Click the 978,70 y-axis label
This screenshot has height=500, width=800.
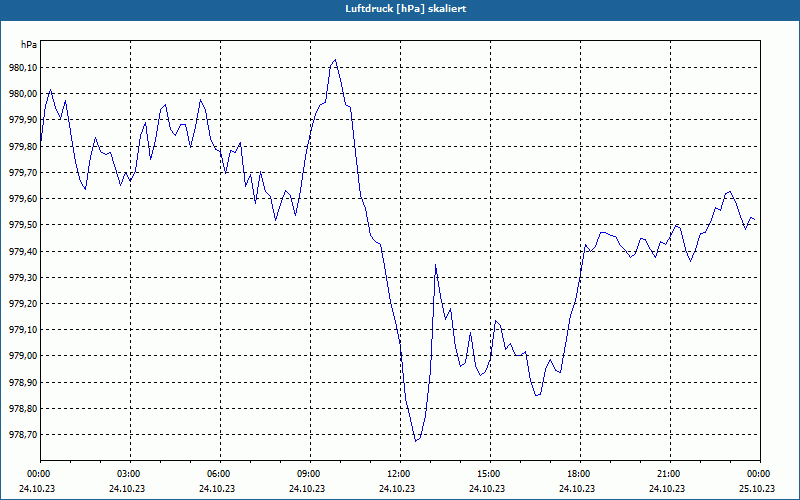click(20, 435)
